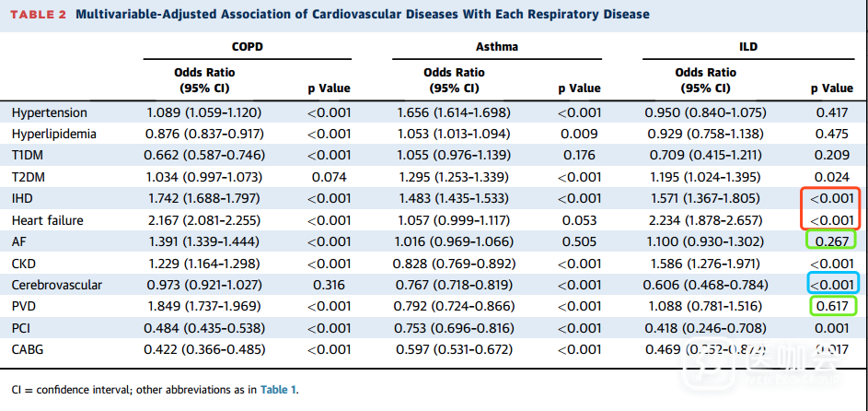The image size is (868, 411).
Task: Click the Asthma column header
Action: coord(496,45)
